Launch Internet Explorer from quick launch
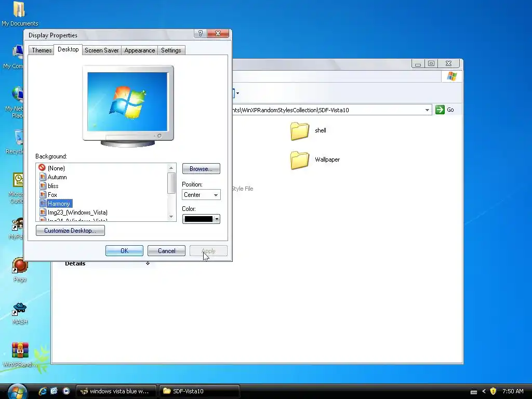The image size is (532, 399). click(x=43, y=391)
